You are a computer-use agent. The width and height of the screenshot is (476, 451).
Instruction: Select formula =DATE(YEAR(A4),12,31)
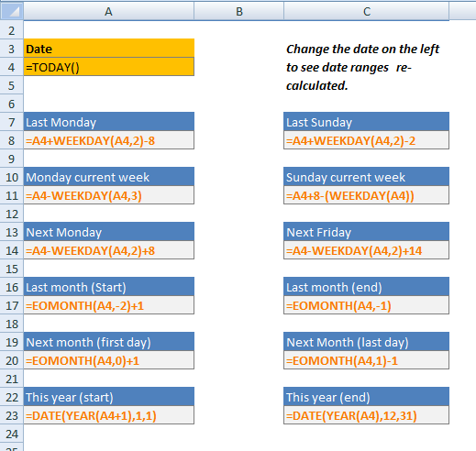pos(366,415)
